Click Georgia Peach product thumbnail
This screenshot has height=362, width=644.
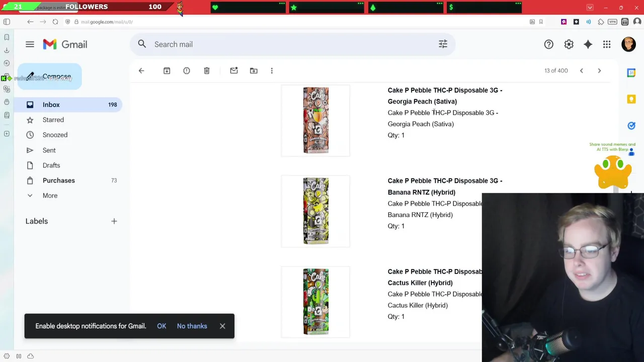[315, 120]
